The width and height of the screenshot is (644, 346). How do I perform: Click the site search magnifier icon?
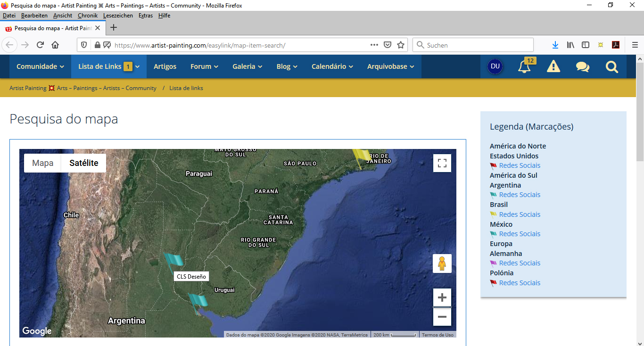pos(611,67)
